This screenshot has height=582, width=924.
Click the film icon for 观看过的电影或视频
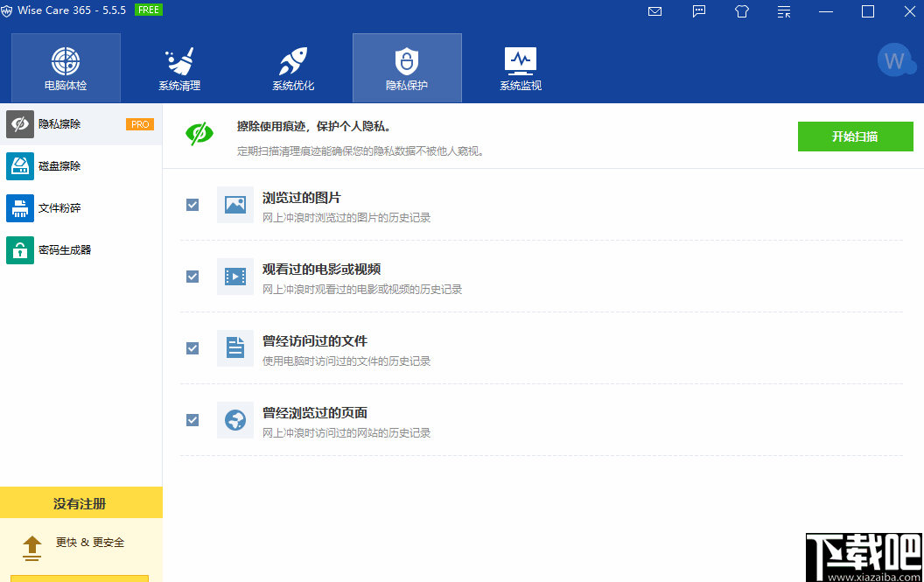click(x=235, y=277)
